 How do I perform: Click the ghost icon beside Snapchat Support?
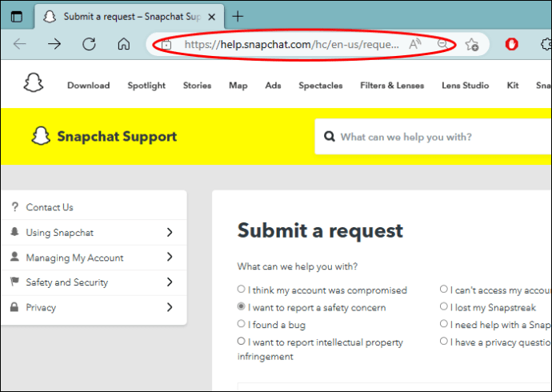pos(41,136)
